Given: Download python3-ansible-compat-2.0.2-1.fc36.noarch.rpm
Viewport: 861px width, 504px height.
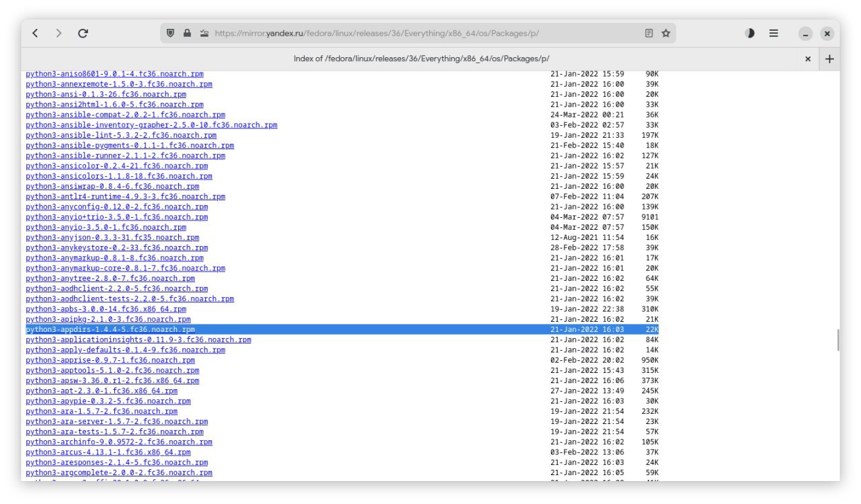Looking at the screenshot, I should pos(125,115).
